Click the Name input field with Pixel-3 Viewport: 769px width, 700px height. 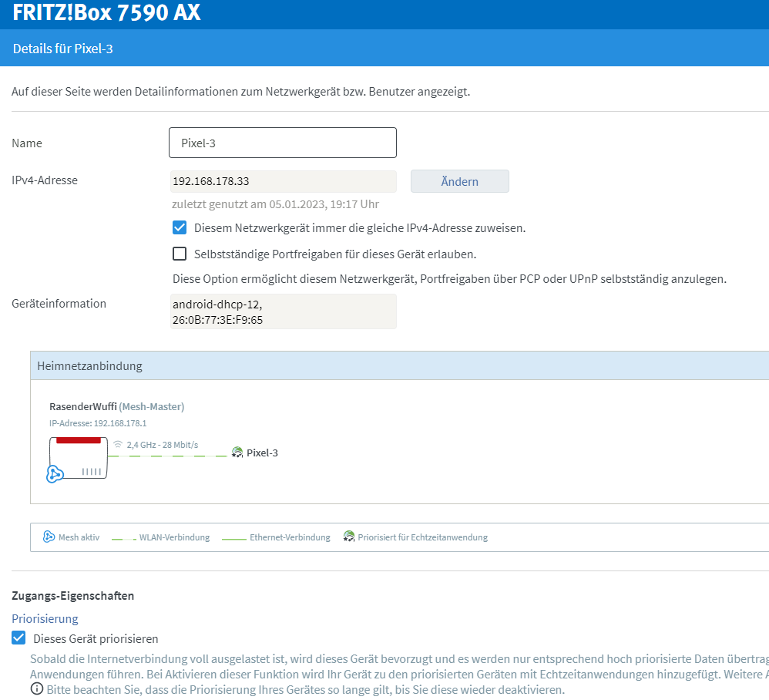pos(283,143)
